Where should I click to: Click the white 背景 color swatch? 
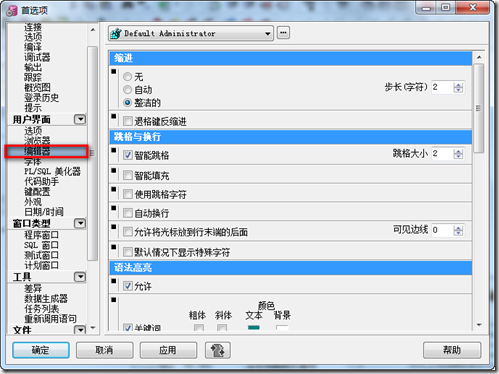coord(282,328)
